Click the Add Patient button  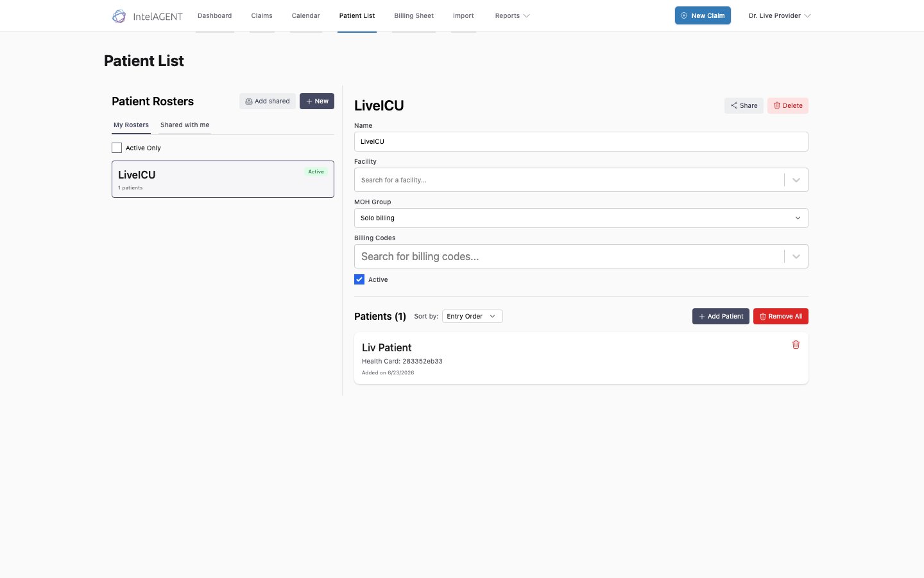coord(721,316)
